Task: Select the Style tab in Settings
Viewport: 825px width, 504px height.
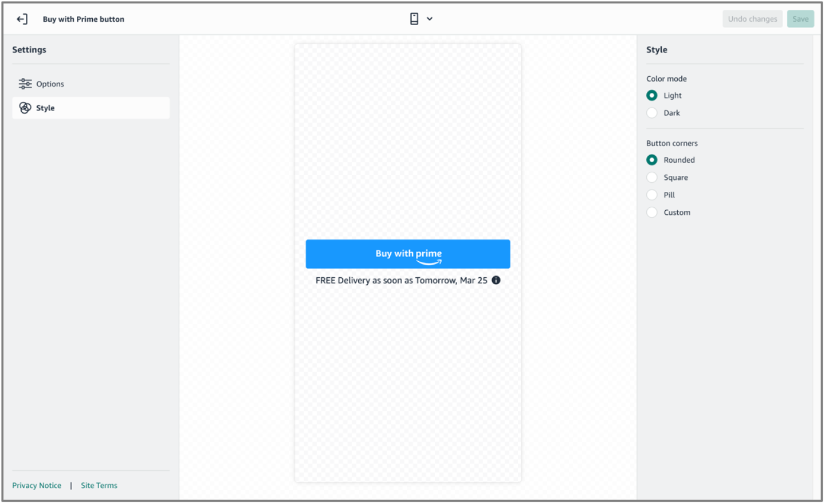Action: 46,108
